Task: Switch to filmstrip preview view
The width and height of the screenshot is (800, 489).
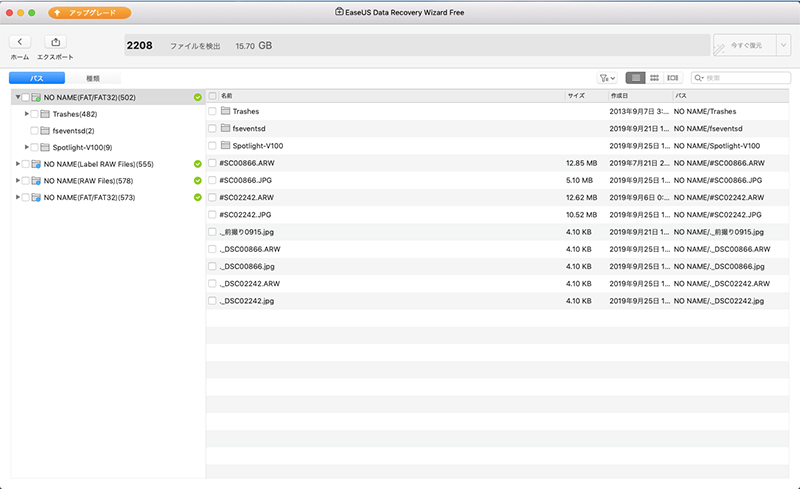Action: 673,78
